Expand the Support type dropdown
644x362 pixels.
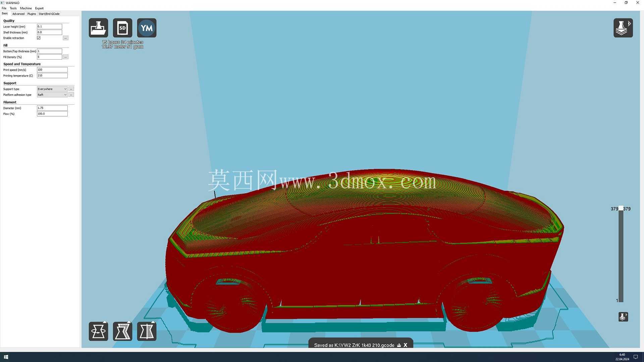point(52,89)
